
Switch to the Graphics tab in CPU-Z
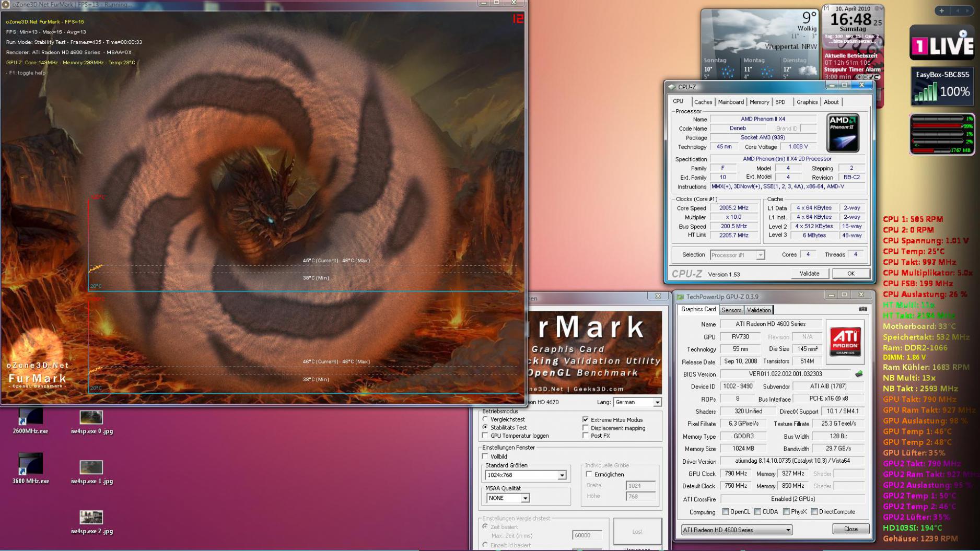point(807,102)
